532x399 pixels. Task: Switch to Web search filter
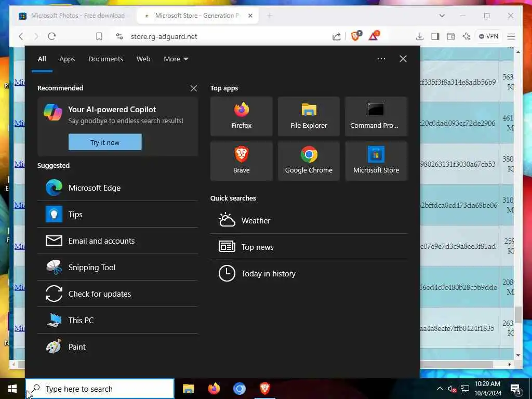click(x=143, y=59)
